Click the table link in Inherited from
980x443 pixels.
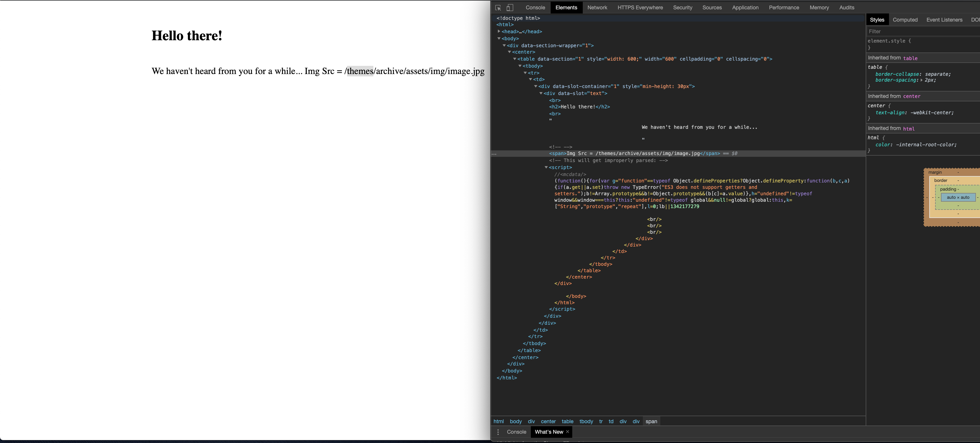point(910,58)
